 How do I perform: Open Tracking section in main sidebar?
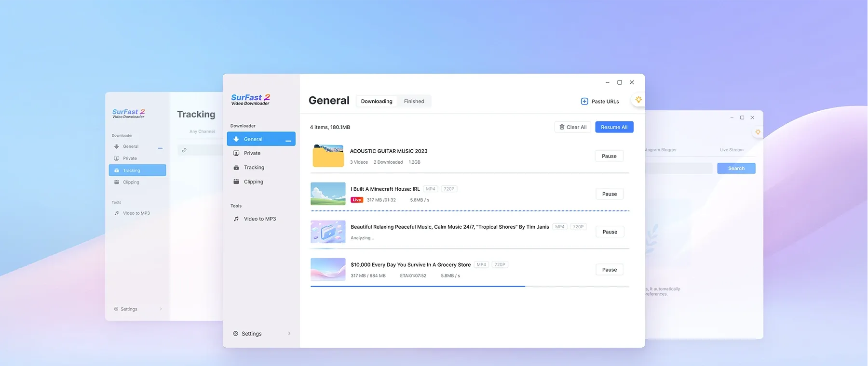pos(254,168)
